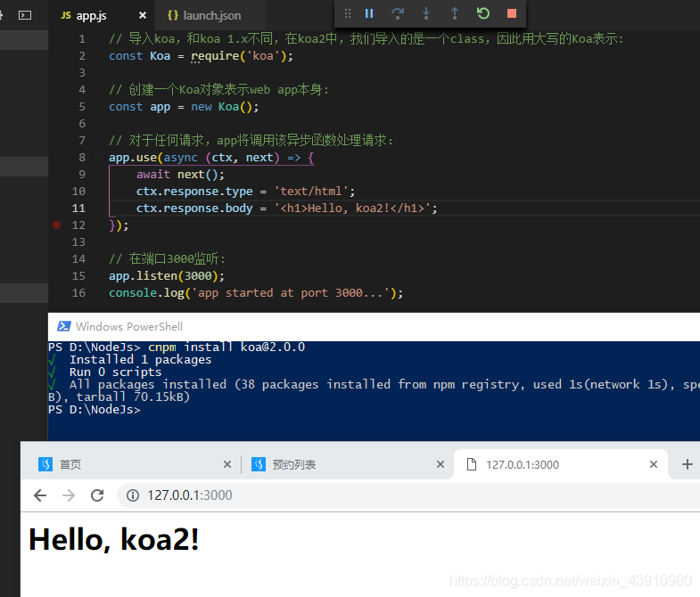Click line number 11 in editor

(78, 209)
